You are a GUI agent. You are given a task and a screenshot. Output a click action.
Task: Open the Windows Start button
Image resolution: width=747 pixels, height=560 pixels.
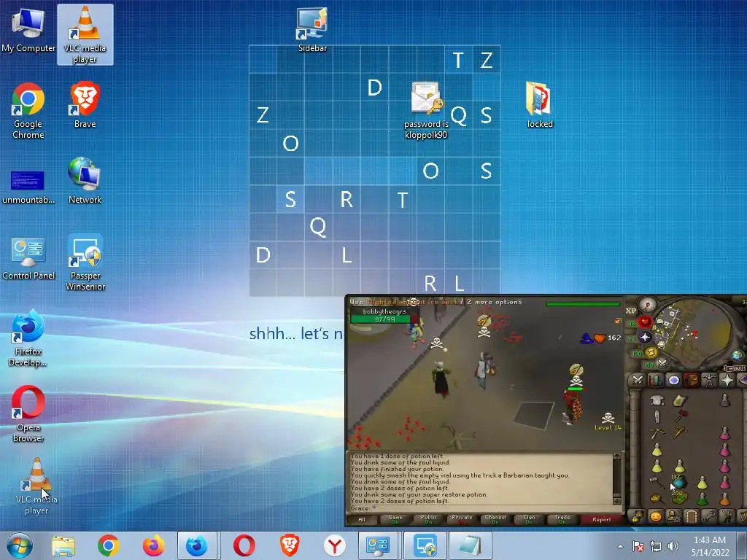click(x=20, y=545)
